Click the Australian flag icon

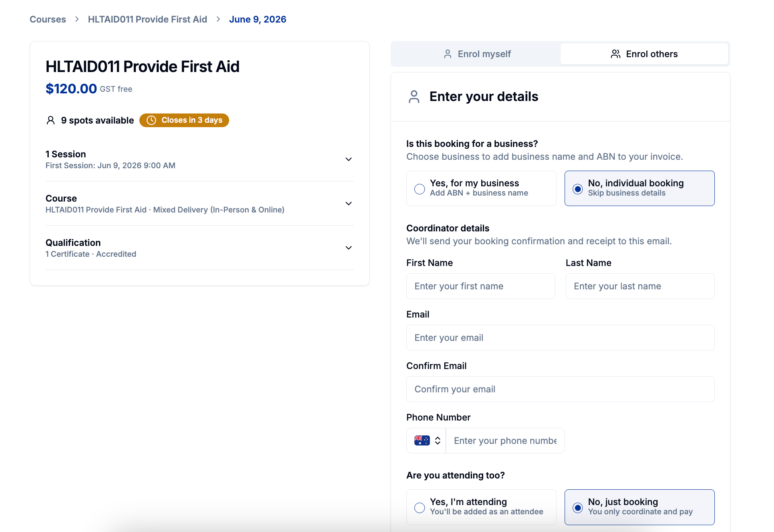point(422,441)
